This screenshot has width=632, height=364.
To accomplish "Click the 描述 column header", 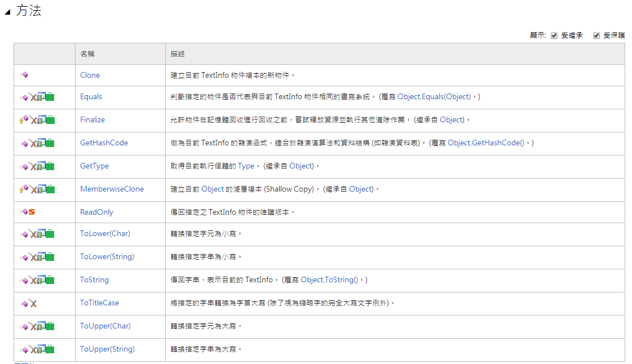I will [178, 54].
